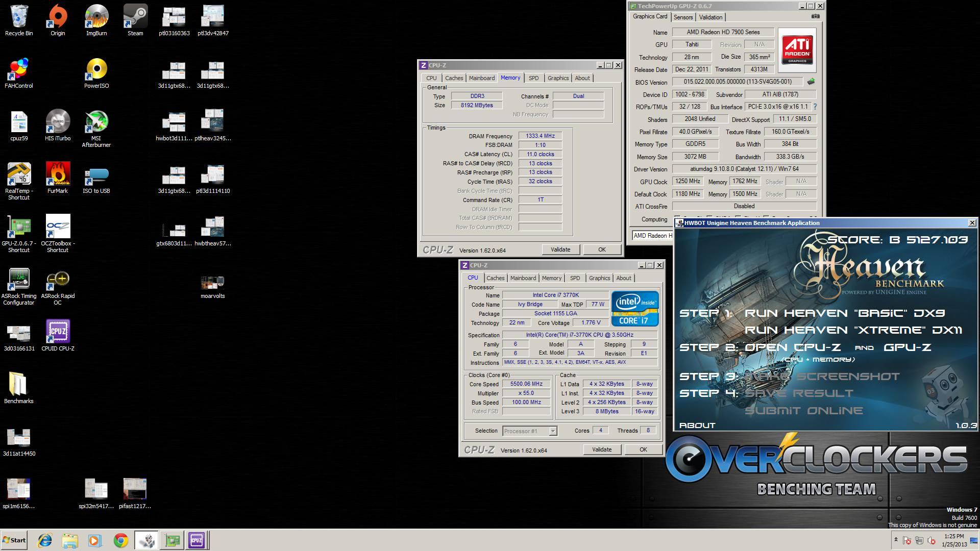Select the RealTemp shortcut icon
The image size is (980, 551).
tap(19, 181)
